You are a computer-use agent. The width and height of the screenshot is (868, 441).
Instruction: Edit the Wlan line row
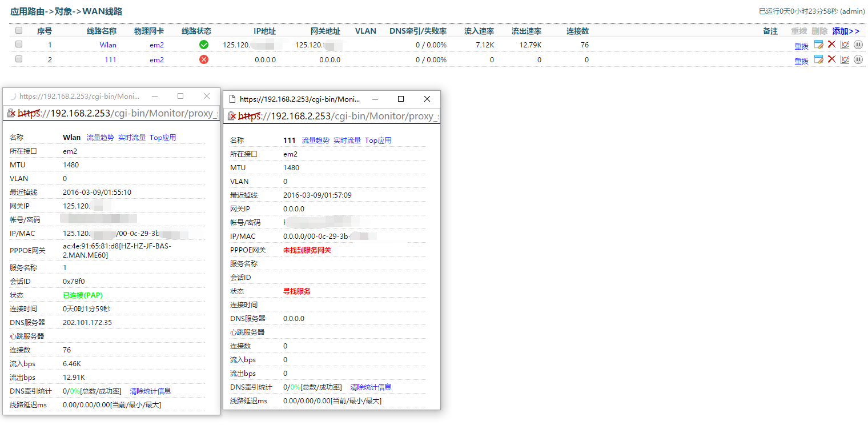tap(818, 45)
